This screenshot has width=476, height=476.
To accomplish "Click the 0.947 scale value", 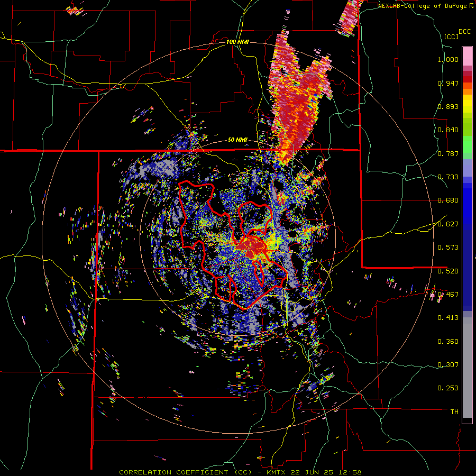I will 448,83.
